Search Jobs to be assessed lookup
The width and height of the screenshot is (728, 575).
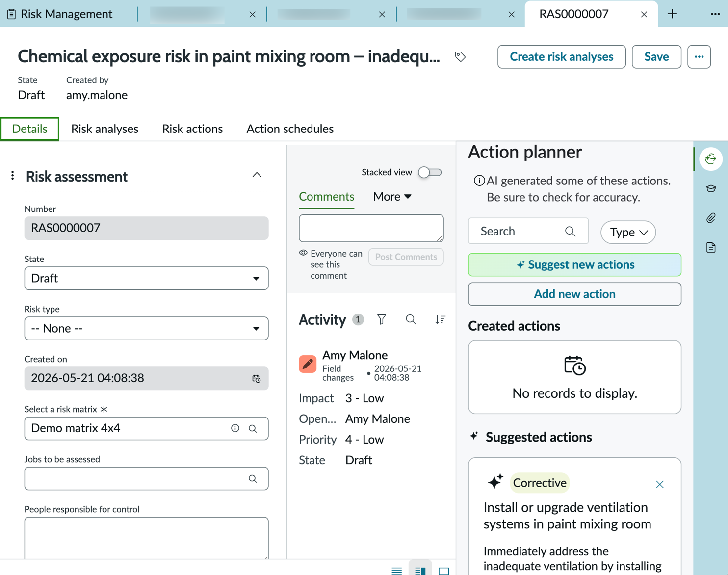click(253, 479)
